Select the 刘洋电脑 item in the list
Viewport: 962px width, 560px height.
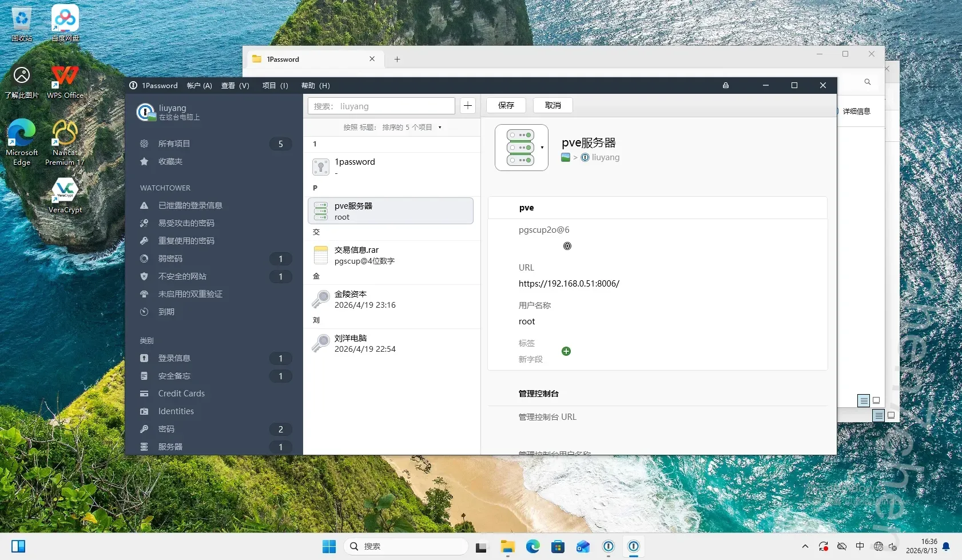click(391, 343)
